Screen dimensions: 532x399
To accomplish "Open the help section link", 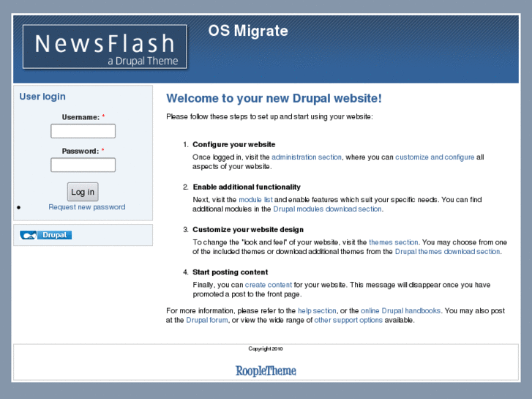I will click(x=317, y=310).
